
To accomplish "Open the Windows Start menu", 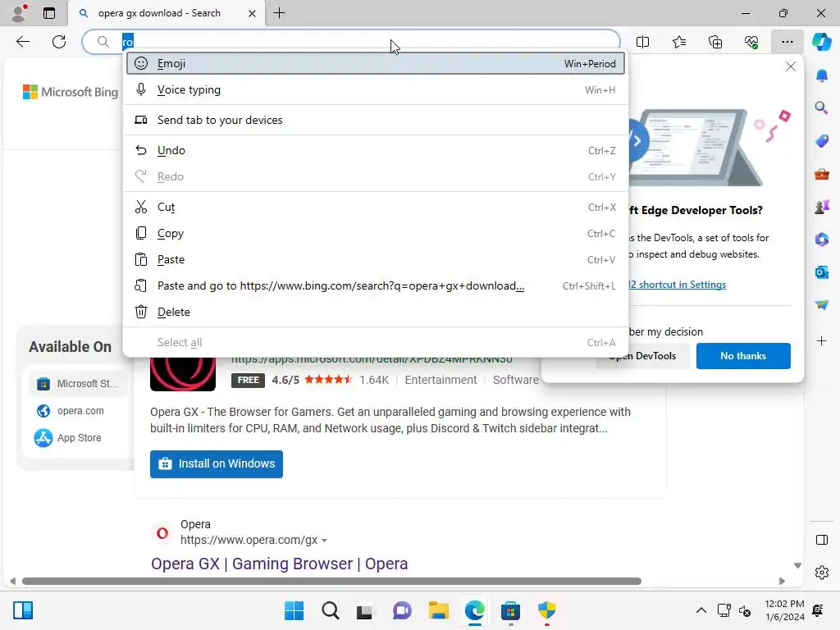I will (294, 610).
